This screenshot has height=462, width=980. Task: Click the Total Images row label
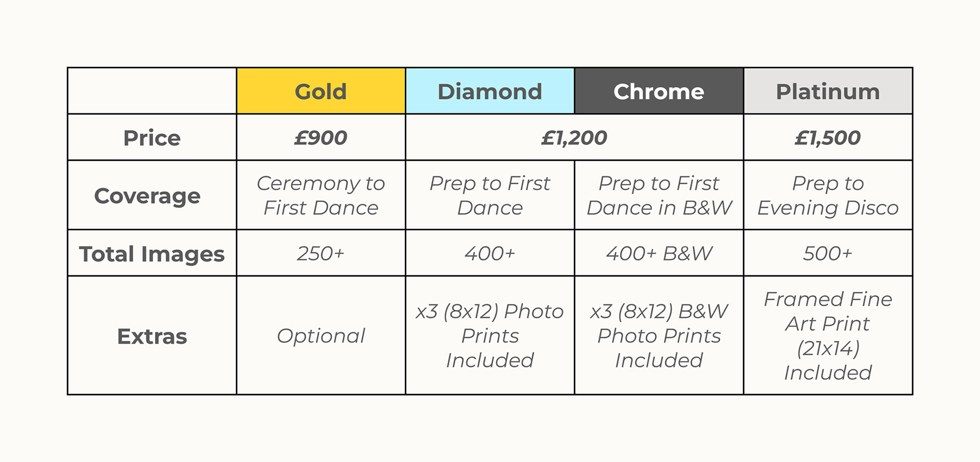click(152, 254)
